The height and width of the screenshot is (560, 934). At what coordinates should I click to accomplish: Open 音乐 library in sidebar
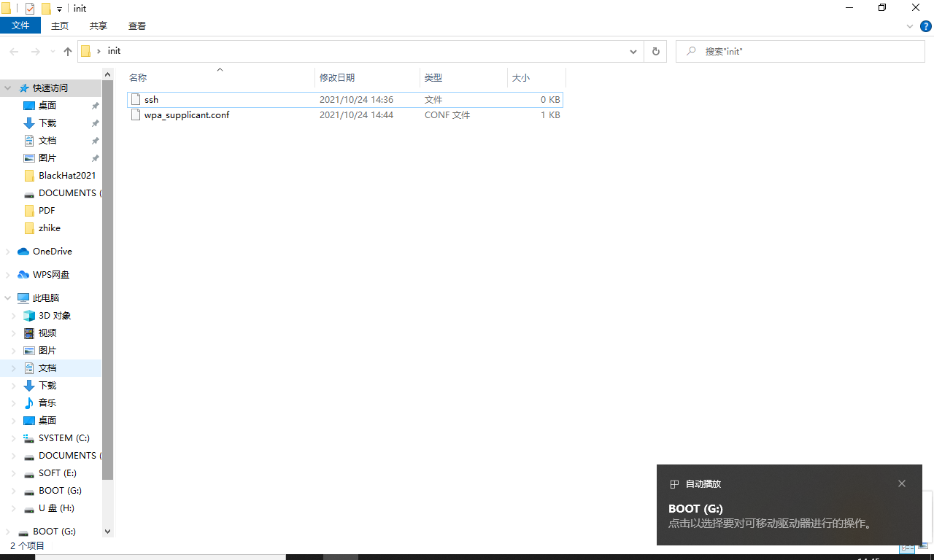pyautogui.click(x=47, y=403)
